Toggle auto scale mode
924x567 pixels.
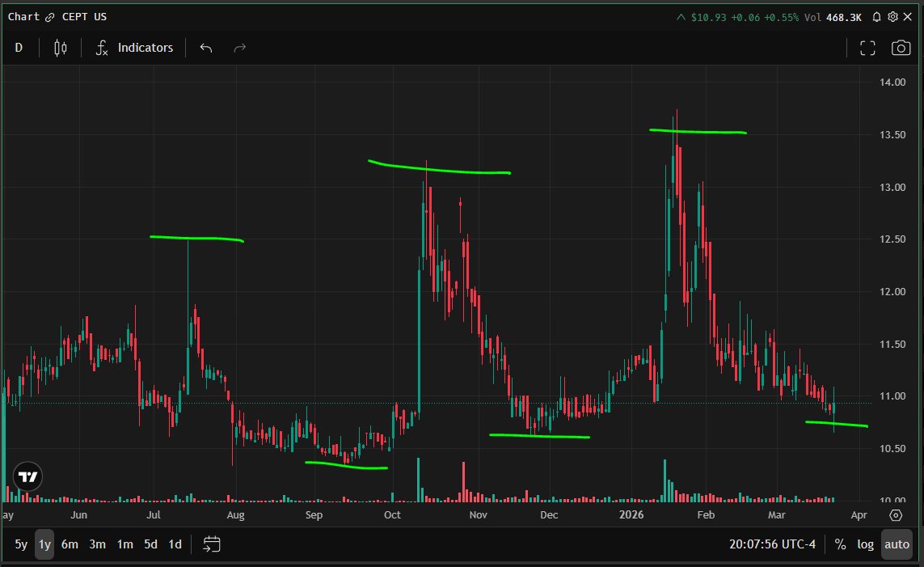pyautogui.click(x=897, y=544)
